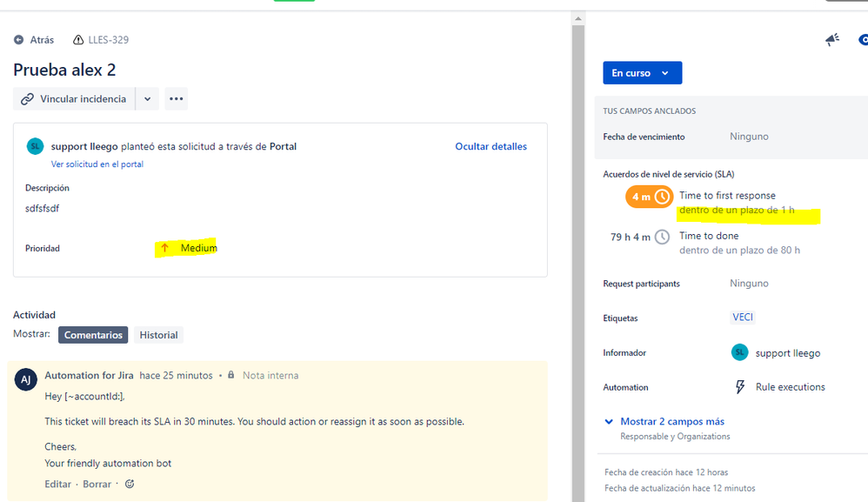Click Request participants Ninguno field
Image resolution: width=868 pixels, height=502 pixels.
pos(749,284)
